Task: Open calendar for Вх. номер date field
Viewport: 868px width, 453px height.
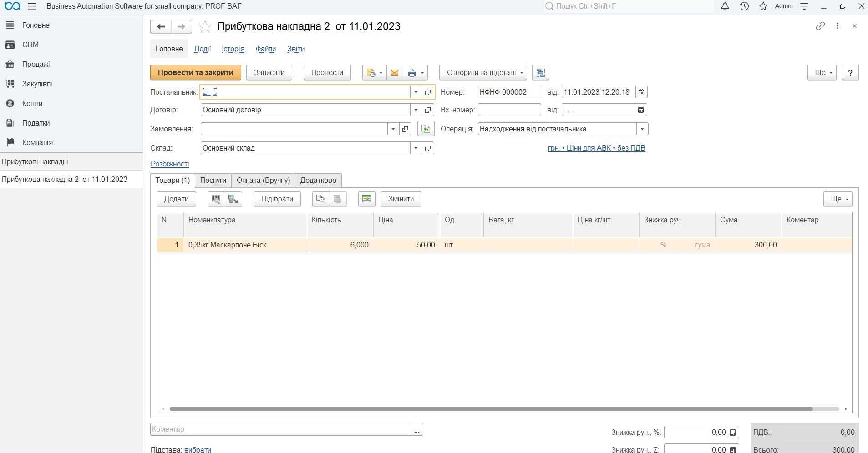Action: click(x=641, y=110)
